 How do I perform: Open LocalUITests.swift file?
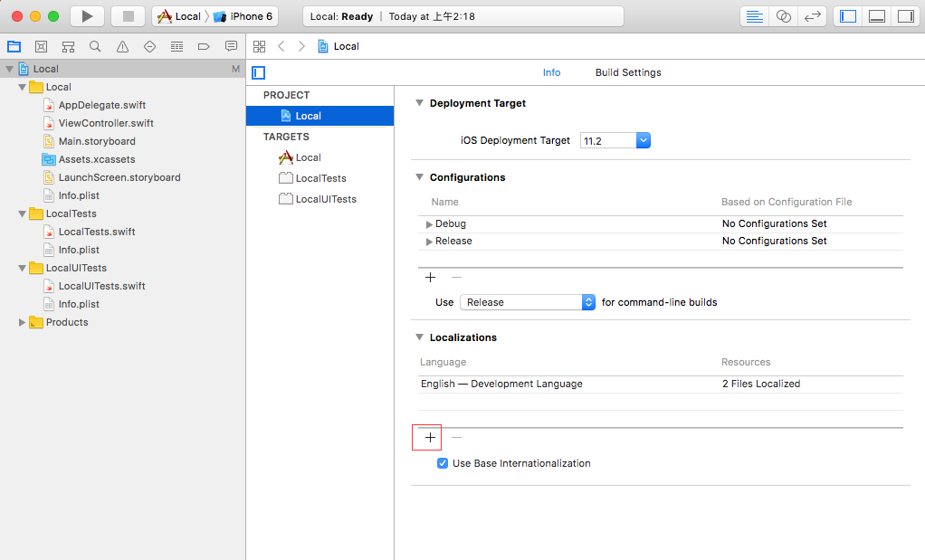101,286
